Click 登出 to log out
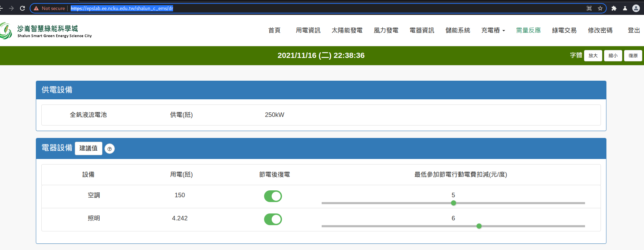 tap(634, 30)
